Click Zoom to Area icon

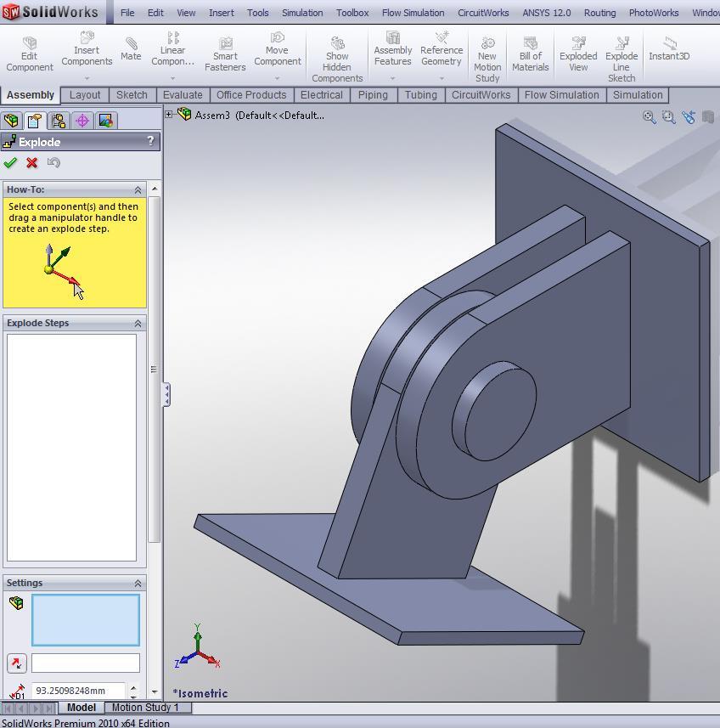click(668, 117)
